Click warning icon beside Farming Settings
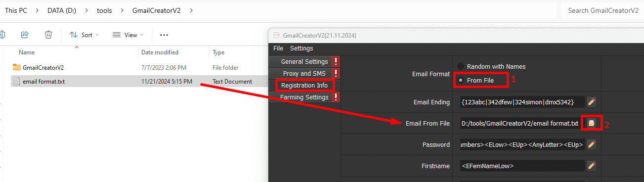The image size is (644, 182). 336,97
